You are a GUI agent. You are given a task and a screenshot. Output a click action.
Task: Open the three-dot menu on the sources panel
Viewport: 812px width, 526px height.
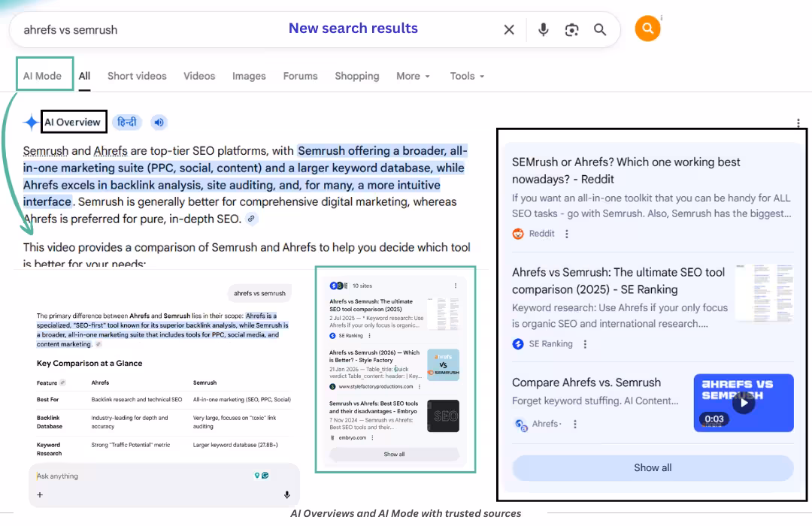click(798, 123)
